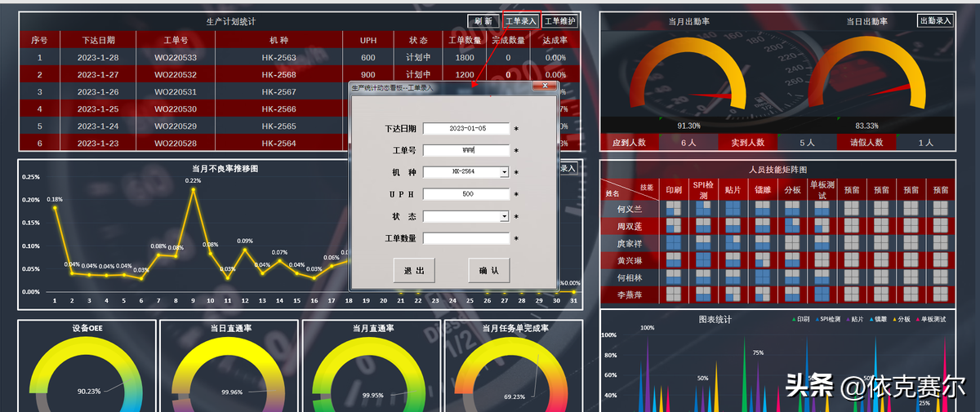
Task: Click 何义兰's 贴片 skill level icon
Action: pos(733,209)
